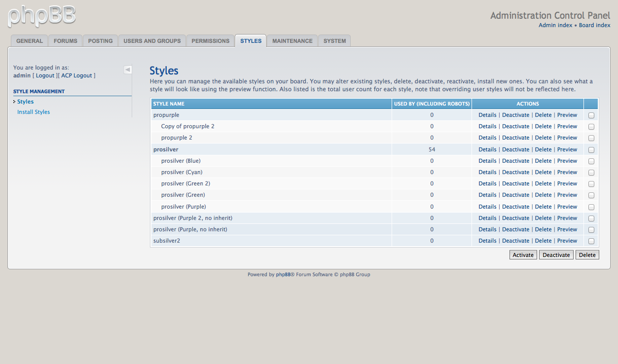Image resolution: width=618 pixels, height=364 pixels.
Task: Deactivate the prosilver (Blue) style
Action: [x=516, y=161]
